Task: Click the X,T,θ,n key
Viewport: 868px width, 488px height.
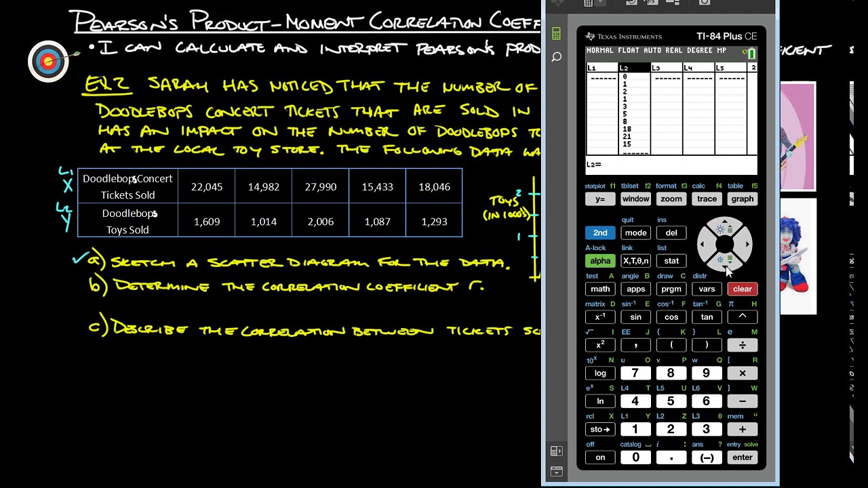Action: [635, 261]
